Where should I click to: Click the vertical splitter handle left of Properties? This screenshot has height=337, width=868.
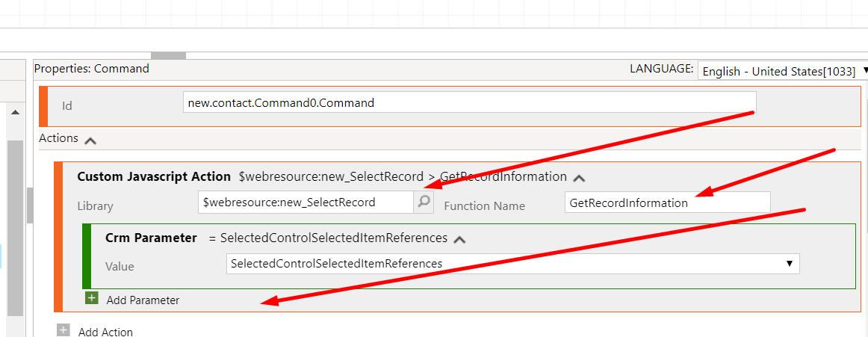30,205
